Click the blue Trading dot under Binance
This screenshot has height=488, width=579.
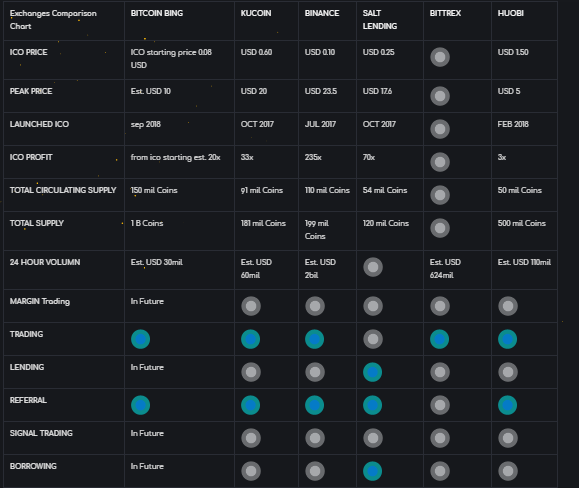pos(315,339)
